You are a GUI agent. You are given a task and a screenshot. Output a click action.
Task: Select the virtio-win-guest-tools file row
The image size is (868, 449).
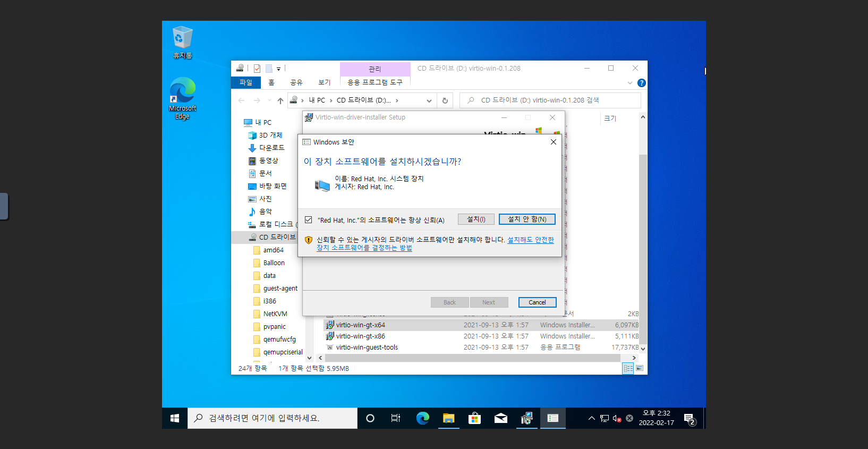tap(482, 348)
